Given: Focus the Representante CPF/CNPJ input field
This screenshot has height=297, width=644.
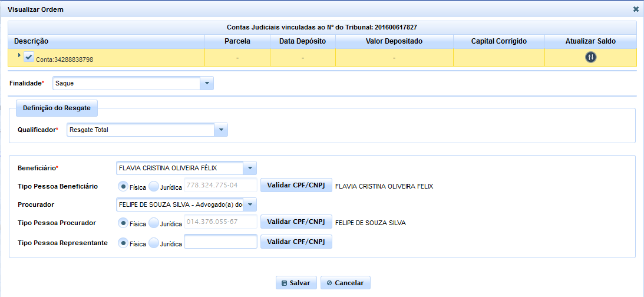Looking at the screenshot, I should click(x=220, y=242).
